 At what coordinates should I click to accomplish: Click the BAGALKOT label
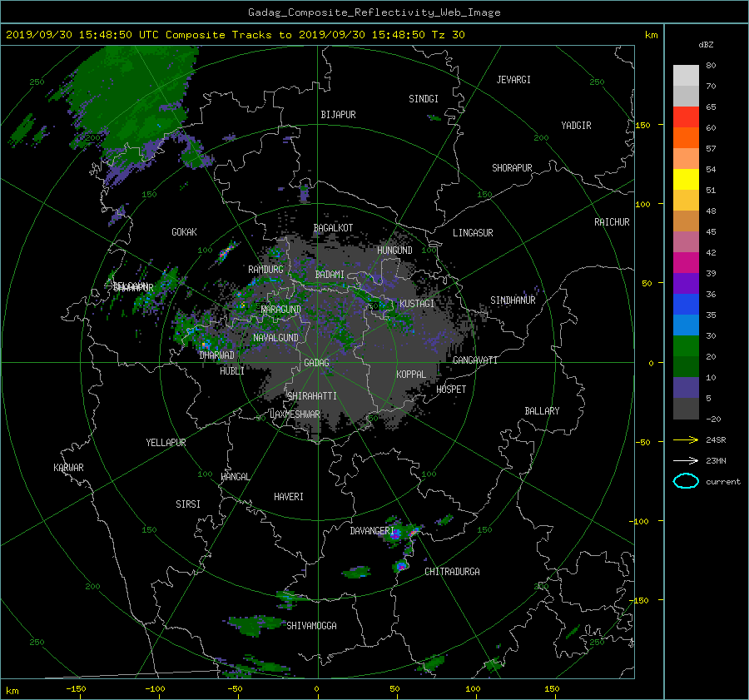click(333, 228)
